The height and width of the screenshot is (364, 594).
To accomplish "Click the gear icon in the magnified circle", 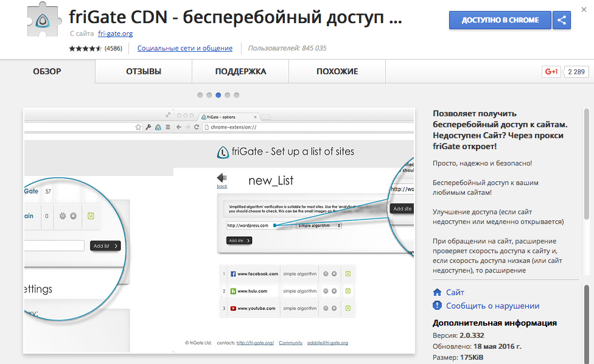I will click(63, 216).
